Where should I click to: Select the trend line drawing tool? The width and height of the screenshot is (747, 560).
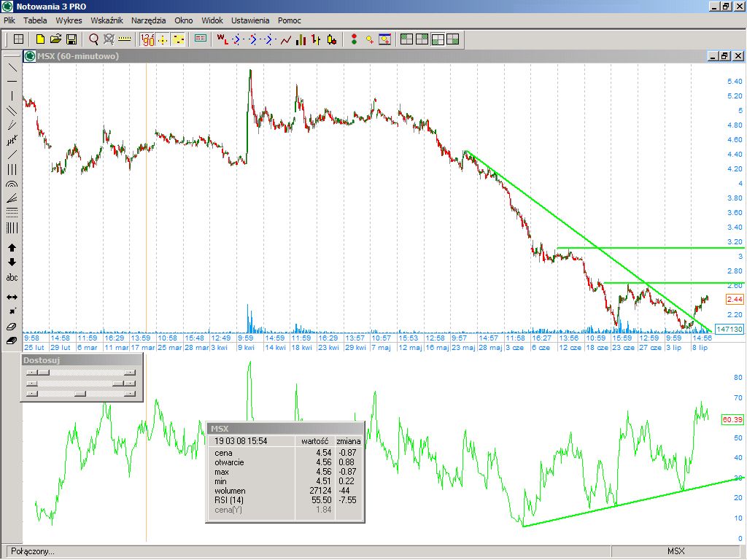pos(12,66)
